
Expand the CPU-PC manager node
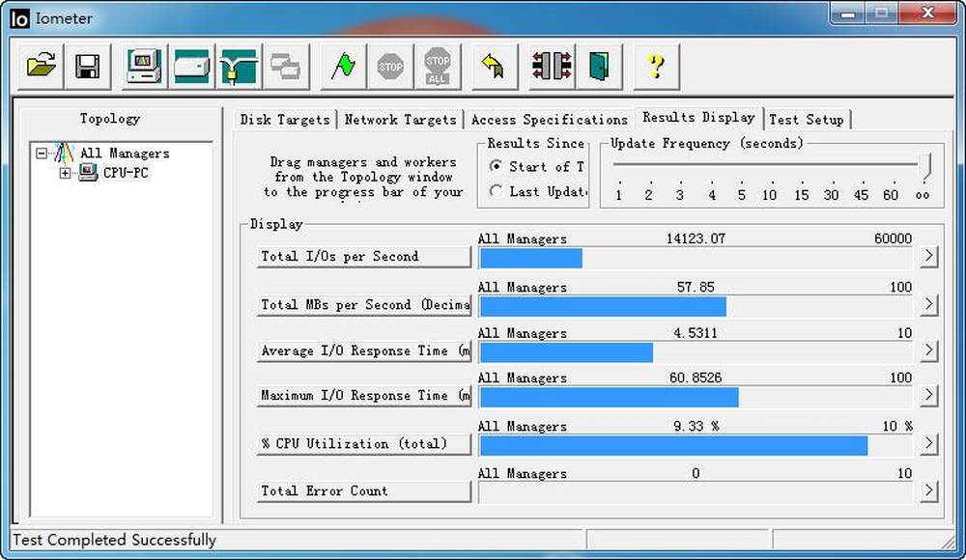tap(65, 173)
